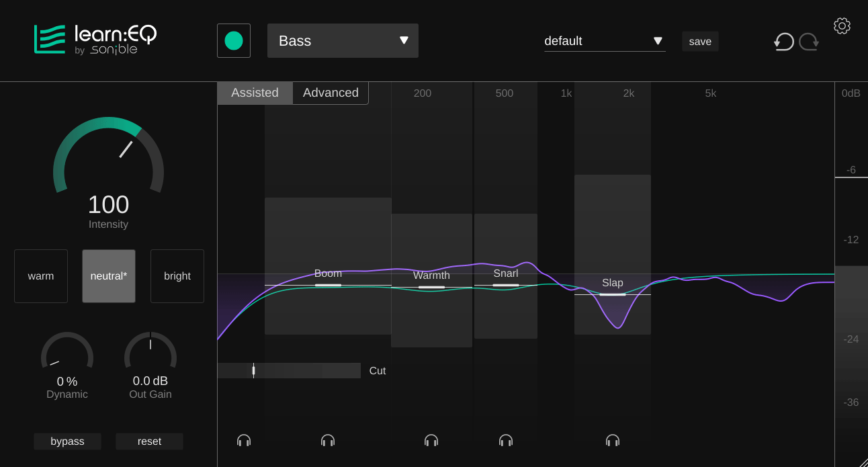Select the warm tonal style
868x467 pixels.
[x=41, y=276]
